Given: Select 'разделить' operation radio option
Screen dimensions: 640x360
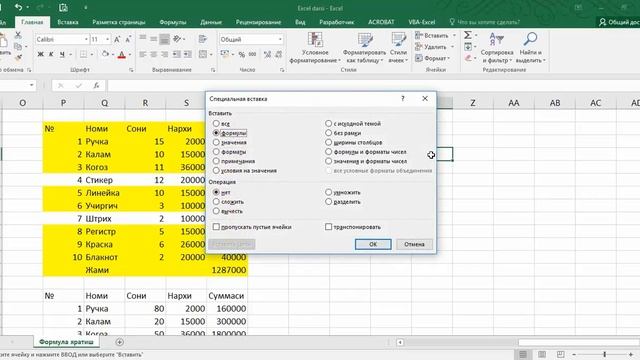Looking at the screenshot, I should 329,201.
